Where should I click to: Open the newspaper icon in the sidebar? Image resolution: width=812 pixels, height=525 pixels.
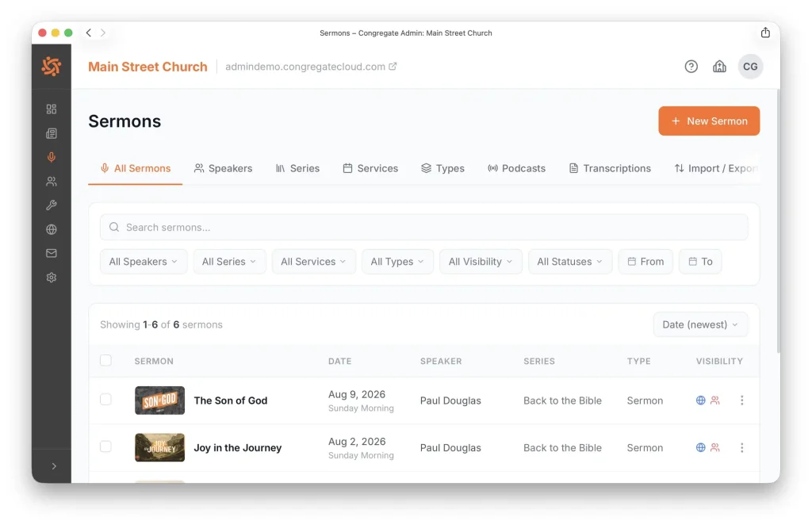click(x=52, y=133)
